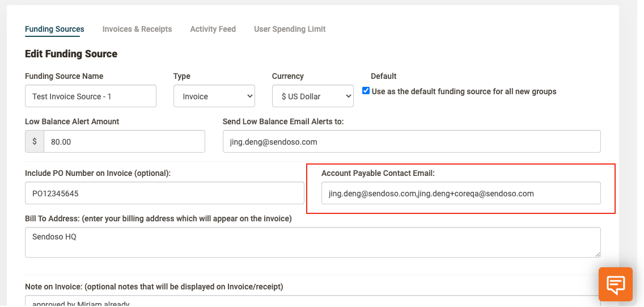Click the Funding Source Name text field
644x307 pixels.
(x=91, y=96)
